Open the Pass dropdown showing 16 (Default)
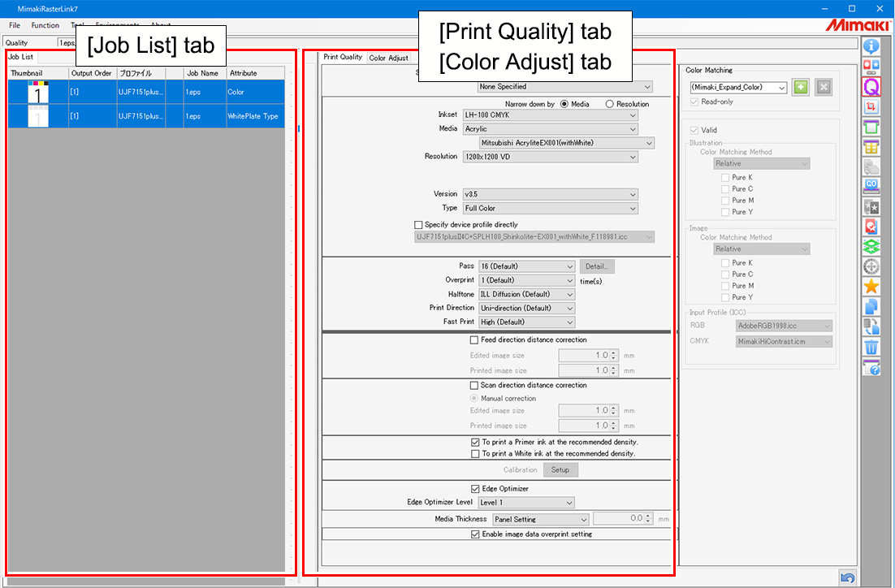Screen dimensions: 895x588 click(x=526, y=266)
